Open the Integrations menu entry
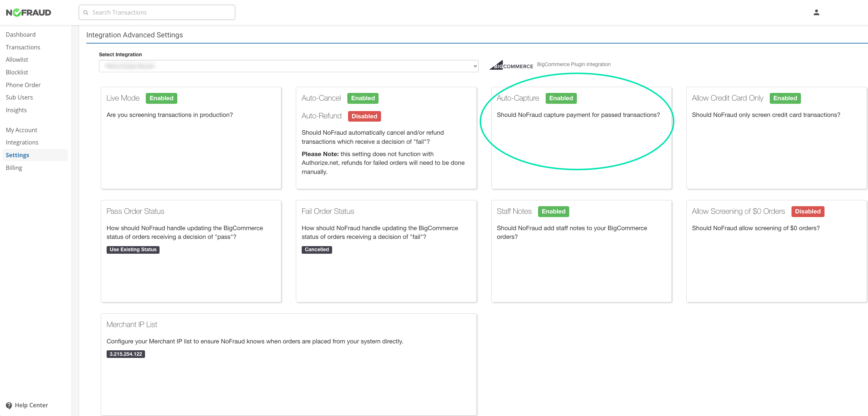 [22, 142]
